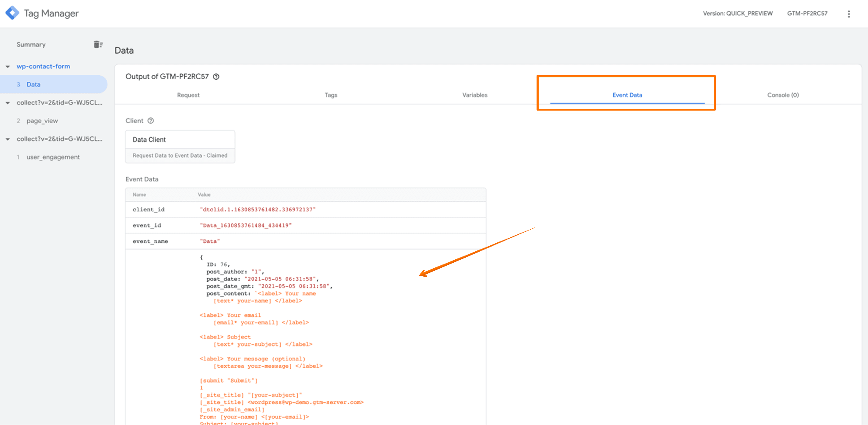The width and height of the screenshot is (868, 425).
Task: Click help icon beside Output of GTM-PF2RC57
Action: tap(216, 77)
